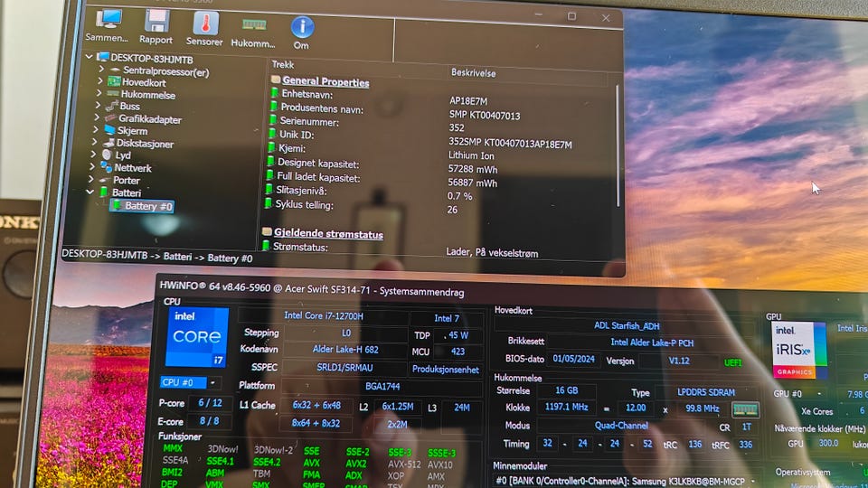Screen dimensions: 868x488
Task: Expand the Buss tree arrow
Action: pos(98,104)
